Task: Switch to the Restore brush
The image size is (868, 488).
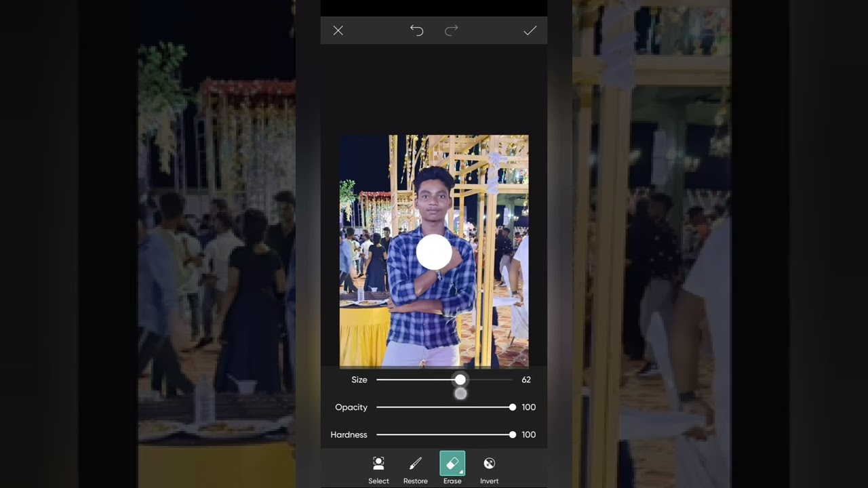Action: [x=415, y=470]
